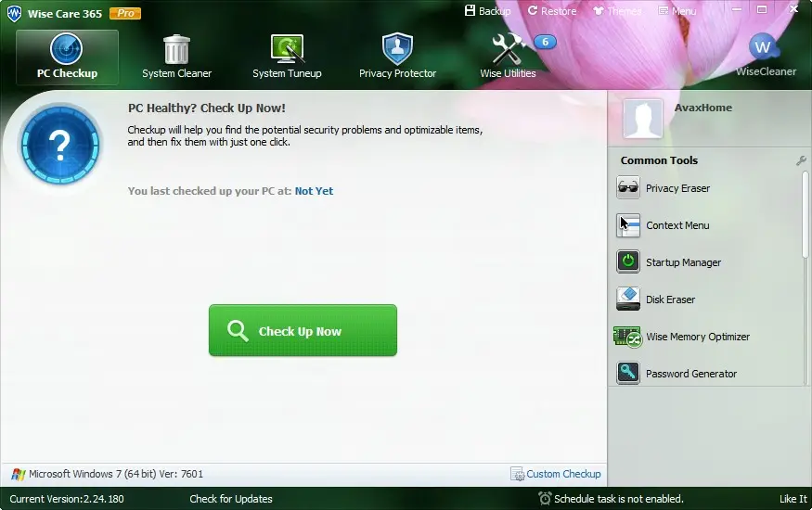Open the PC Checkup tab
This screenshot has height=510, width=812.
pos(67,57)
